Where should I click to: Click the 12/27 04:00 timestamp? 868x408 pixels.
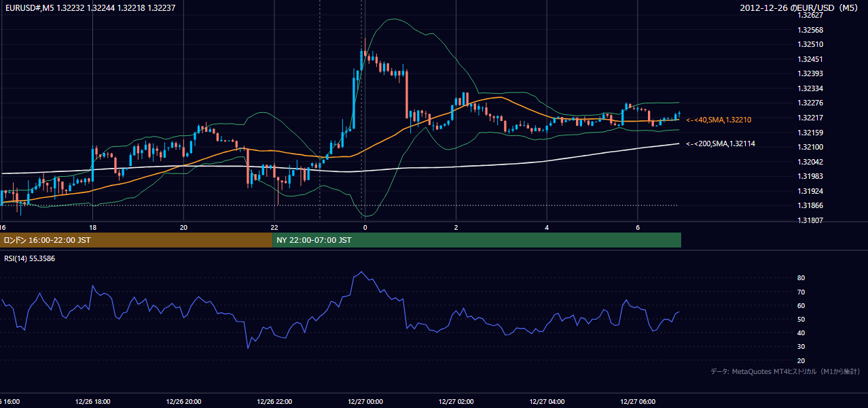547,401
